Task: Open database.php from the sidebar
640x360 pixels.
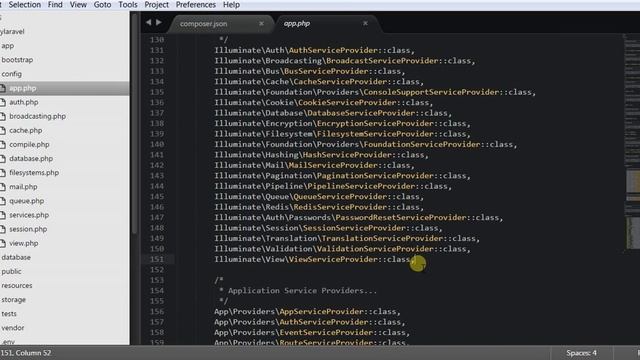Action: (x=31, y=158)
